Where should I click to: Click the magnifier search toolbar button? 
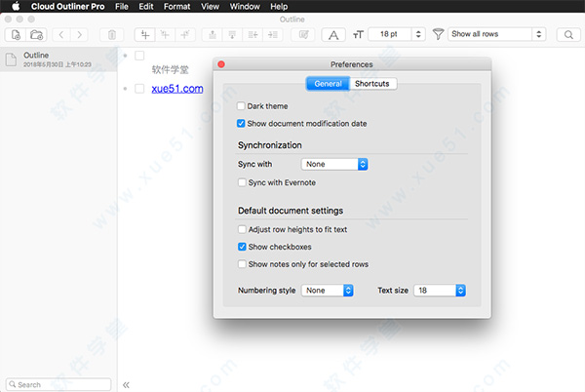coord(568,35)
